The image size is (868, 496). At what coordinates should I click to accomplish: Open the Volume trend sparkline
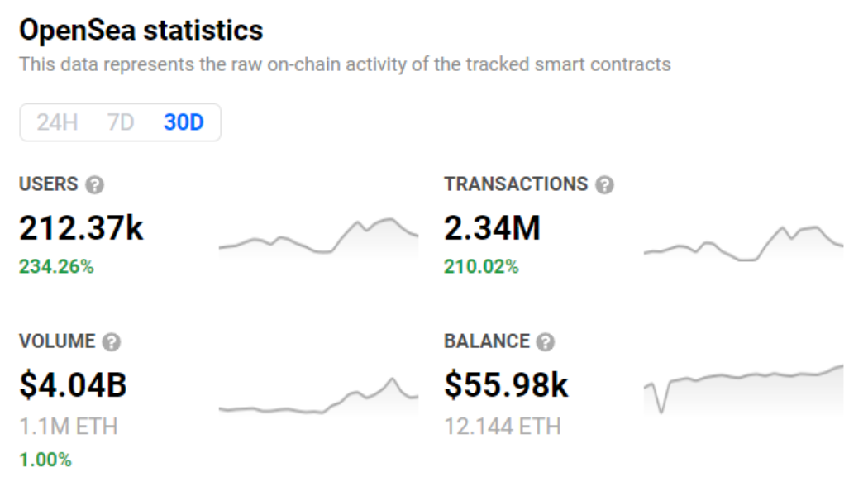[318, 398]
